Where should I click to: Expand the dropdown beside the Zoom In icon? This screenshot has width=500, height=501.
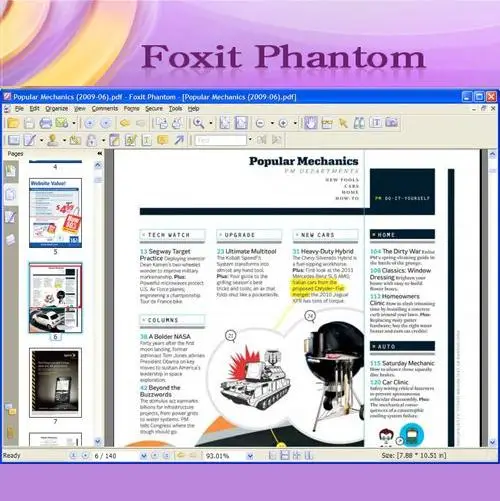point(295,124)
